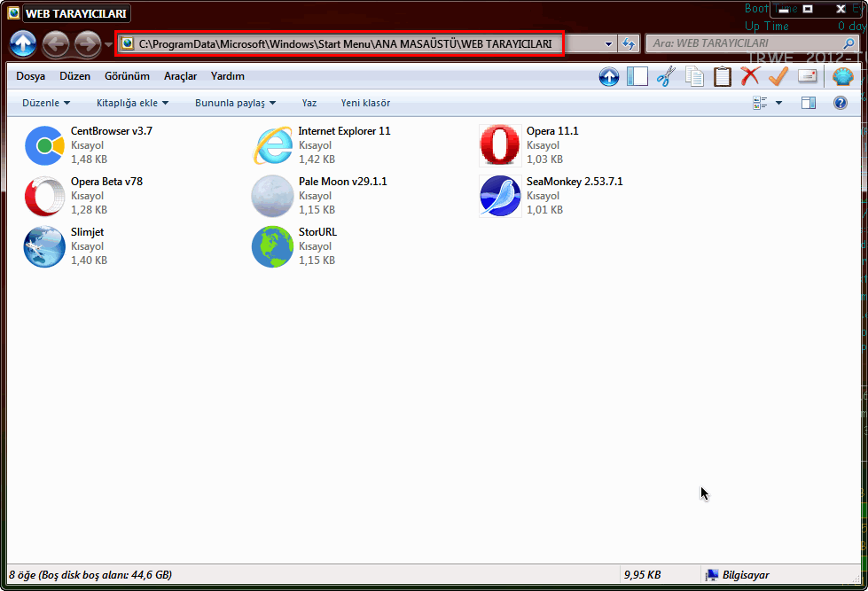Screen dimensions: 868x591
Task: Click the toolbar Up folder icon
Action: 609,76
